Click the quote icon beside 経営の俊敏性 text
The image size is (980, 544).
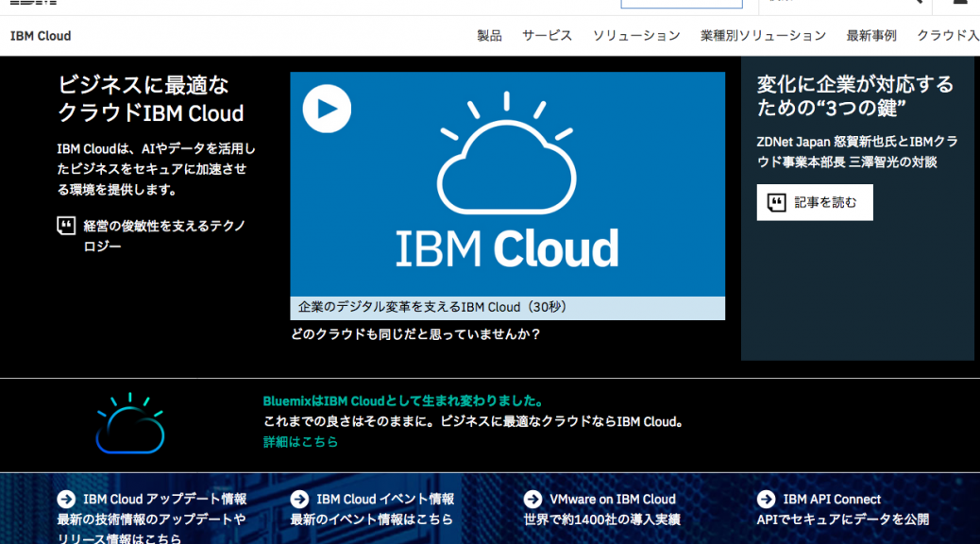point(63,225)
